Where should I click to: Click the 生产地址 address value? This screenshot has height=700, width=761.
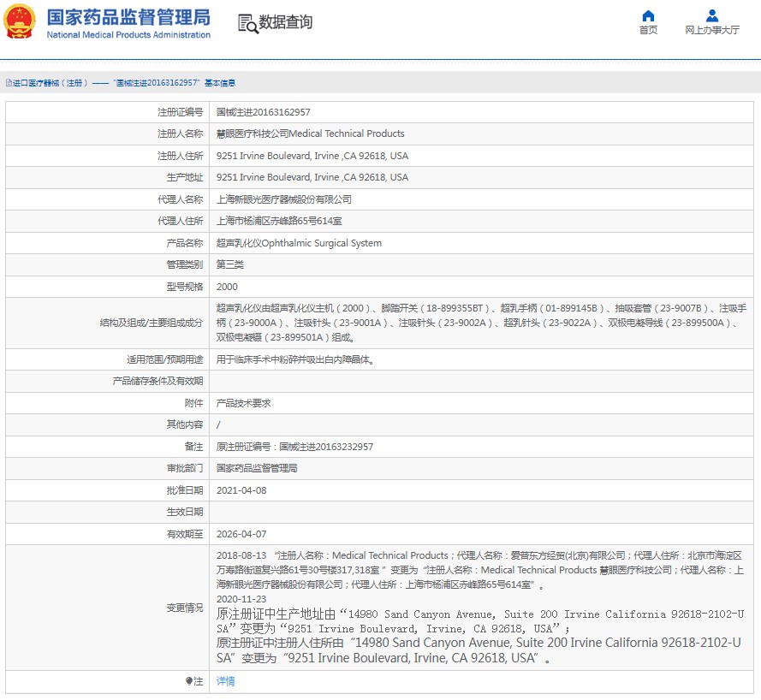tap(312, 177)
